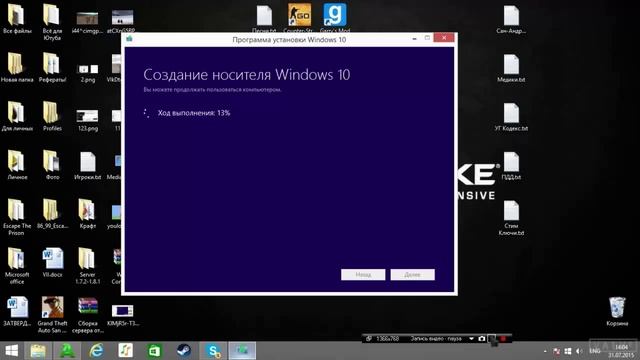This screenshot has height=360, width=640.
Task: Open the volume speaker tray icon
Action: coord(579,351)
